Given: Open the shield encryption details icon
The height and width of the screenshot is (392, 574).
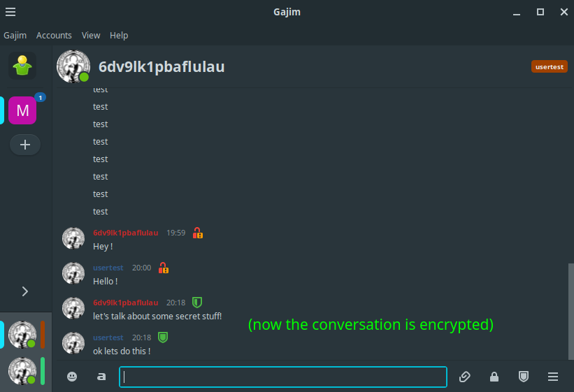Looking at the screenshot, I should (x=524, y=376).
